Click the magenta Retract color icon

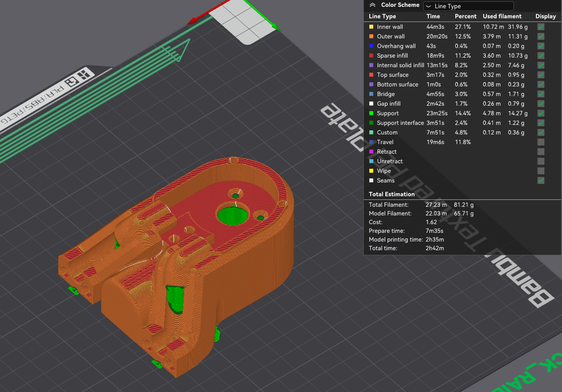(372, 152)
